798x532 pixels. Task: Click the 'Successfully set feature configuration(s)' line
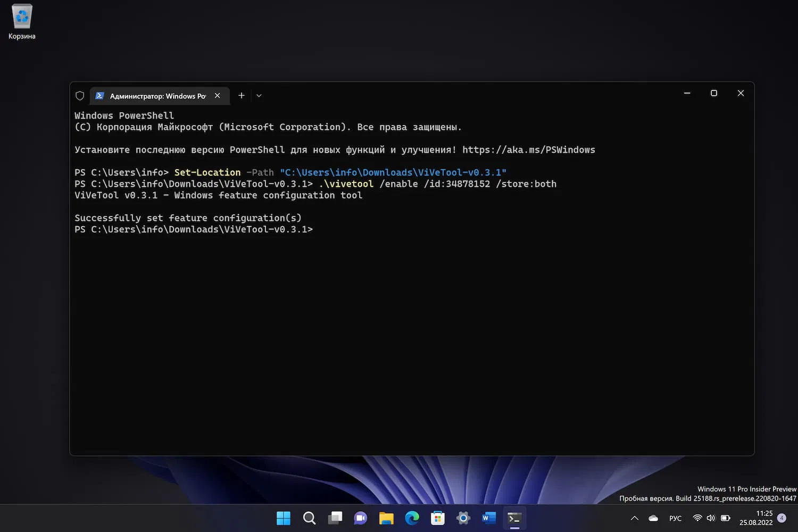(x=188, y=218)
